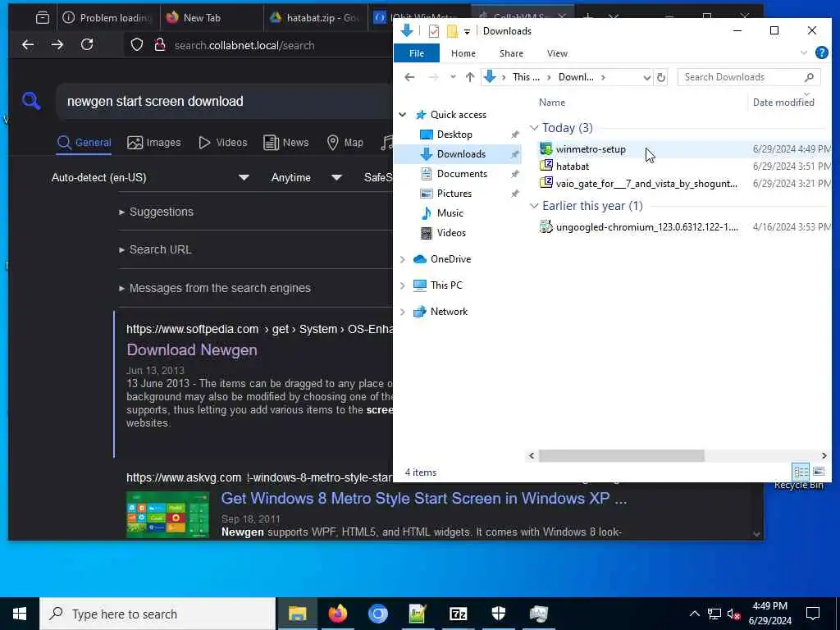The image size is (840, 630).
Task: Expand the Suggestions section
Action: pos(156,212)
